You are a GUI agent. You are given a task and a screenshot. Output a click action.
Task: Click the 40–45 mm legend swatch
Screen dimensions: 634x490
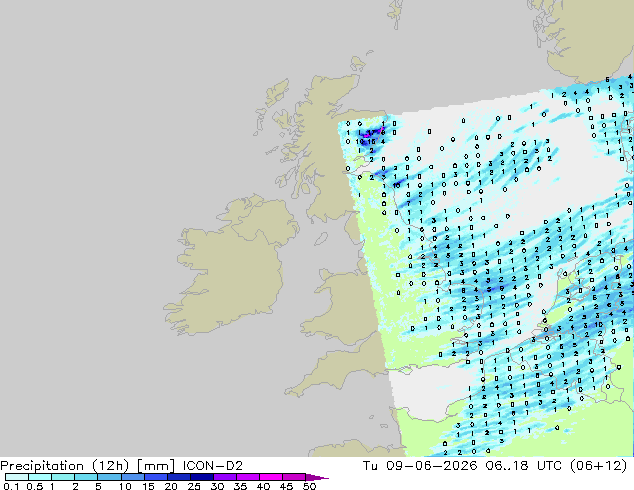coord(271,477)
